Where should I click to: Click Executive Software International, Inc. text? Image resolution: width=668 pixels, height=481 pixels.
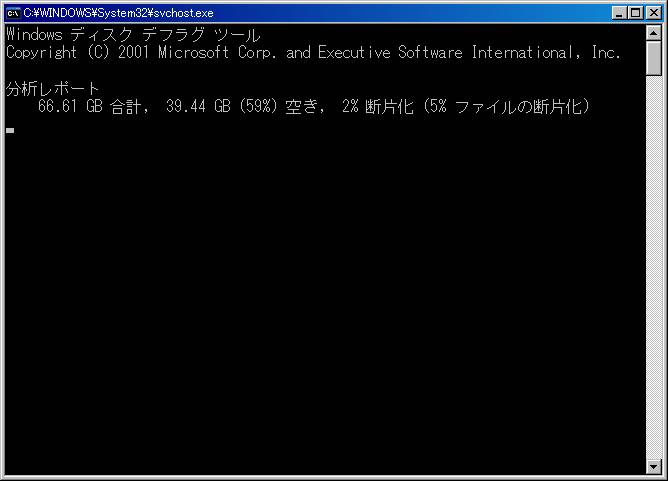(x=469, y=53)
